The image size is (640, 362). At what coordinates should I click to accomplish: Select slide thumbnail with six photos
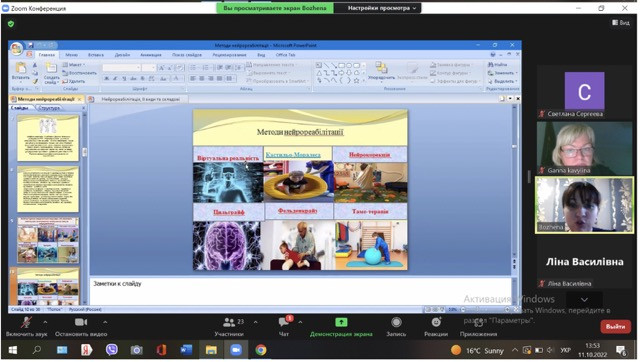tap(48, 240)
